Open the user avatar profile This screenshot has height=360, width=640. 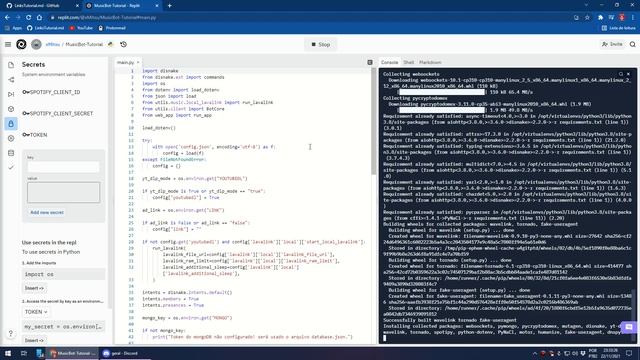36,44
